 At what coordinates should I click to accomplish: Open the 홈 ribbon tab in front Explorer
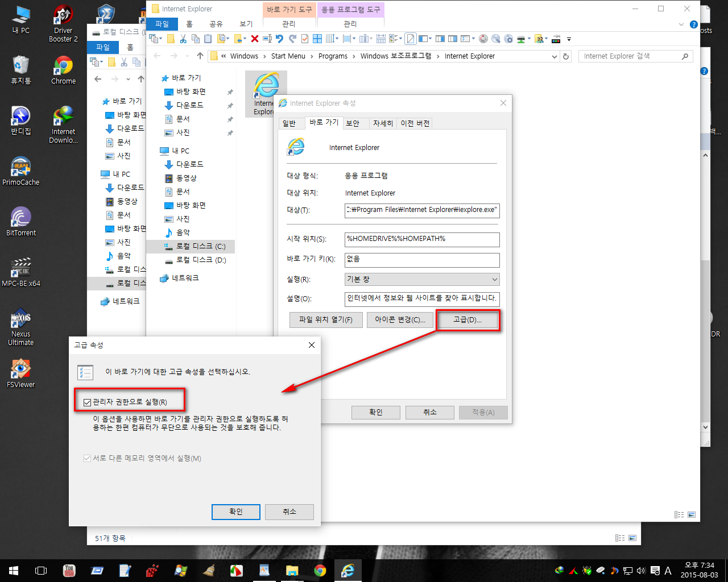(189, 24)
